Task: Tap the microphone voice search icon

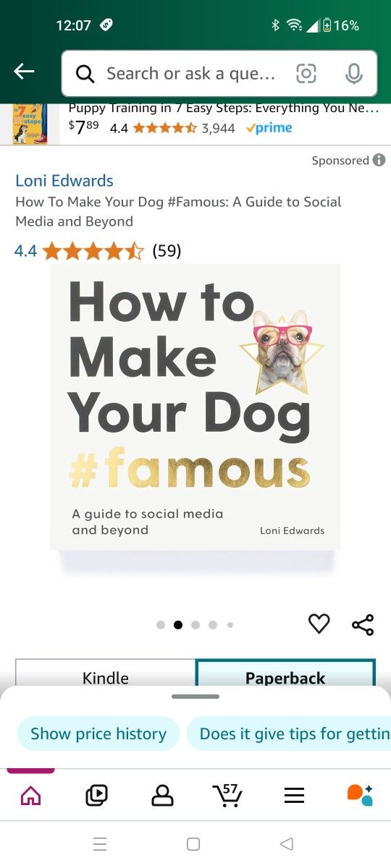Action: click(353, 73)
